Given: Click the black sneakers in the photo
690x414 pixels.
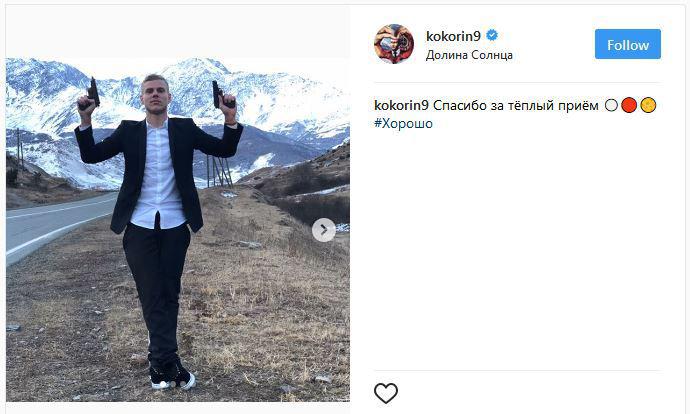Looking at the screenshot, I should click(x=172, y=374).
